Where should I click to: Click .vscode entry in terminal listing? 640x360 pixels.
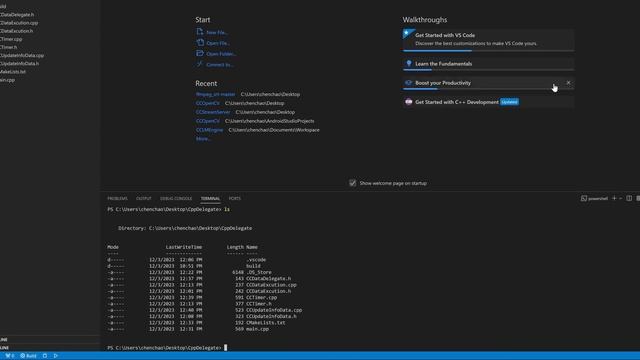[256, 260]
